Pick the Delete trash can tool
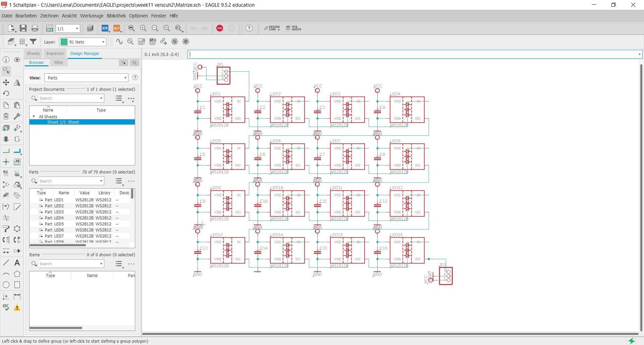 (x=6, y=116)
